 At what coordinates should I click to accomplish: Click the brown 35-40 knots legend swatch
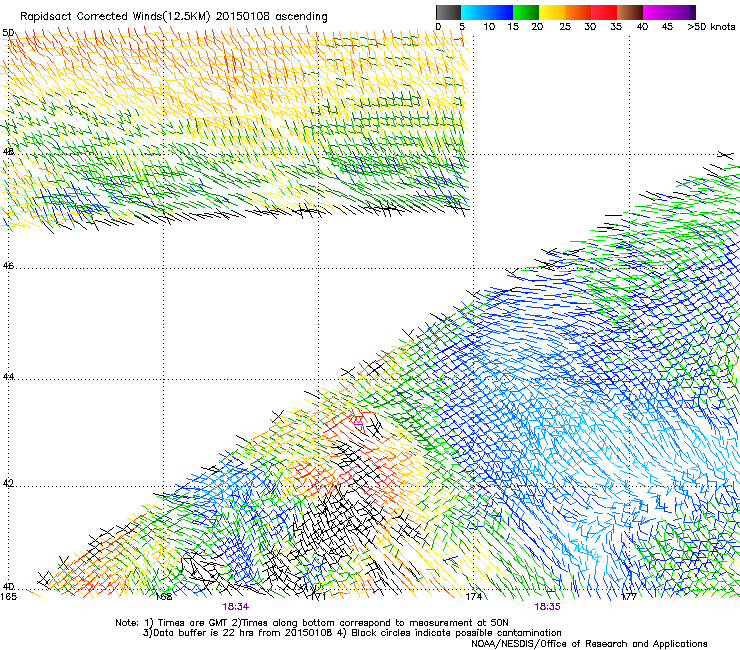point(630,12)
